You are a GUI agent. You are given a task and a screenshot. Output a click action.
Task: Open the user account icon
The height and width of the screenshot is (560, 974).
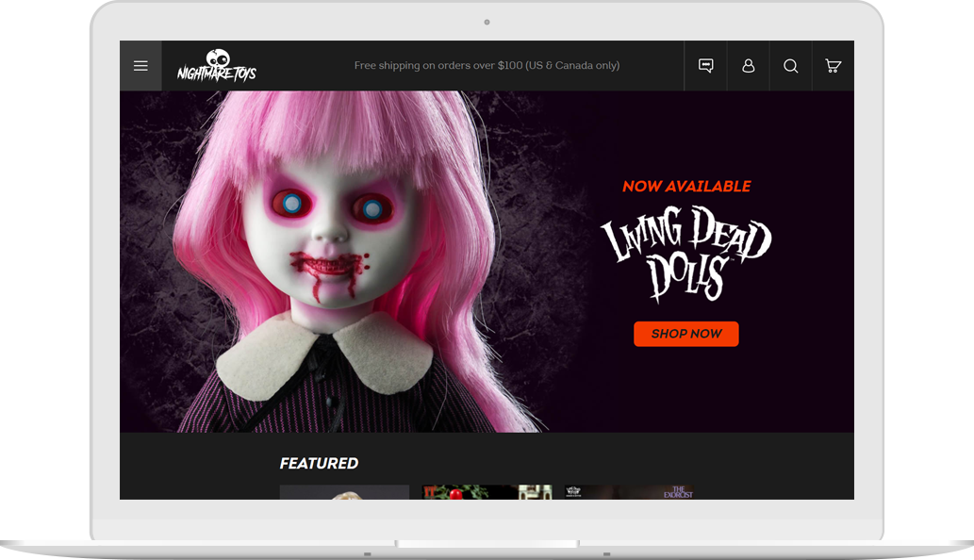click(748, 66)
